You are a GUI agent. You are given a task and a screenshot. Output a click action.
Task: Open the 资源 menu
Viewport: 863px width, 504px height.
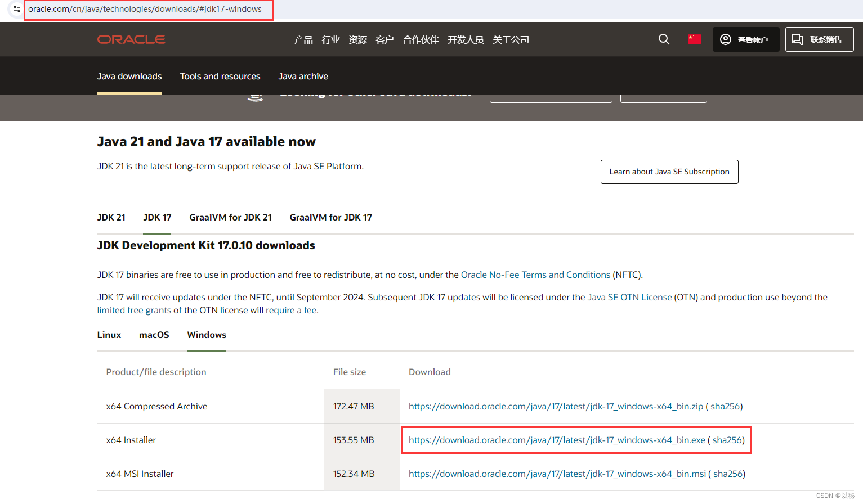click(x=357, y=40)
